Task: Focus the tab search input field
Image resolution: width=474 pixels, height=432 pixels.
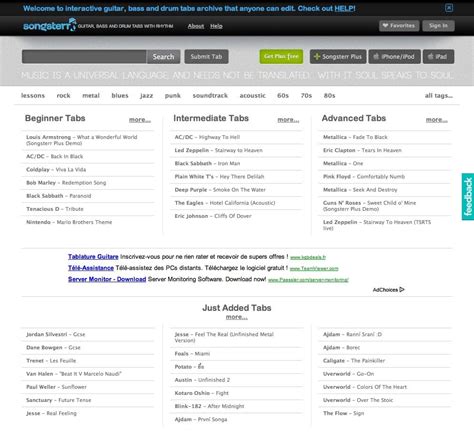Action: coord(84,57)
